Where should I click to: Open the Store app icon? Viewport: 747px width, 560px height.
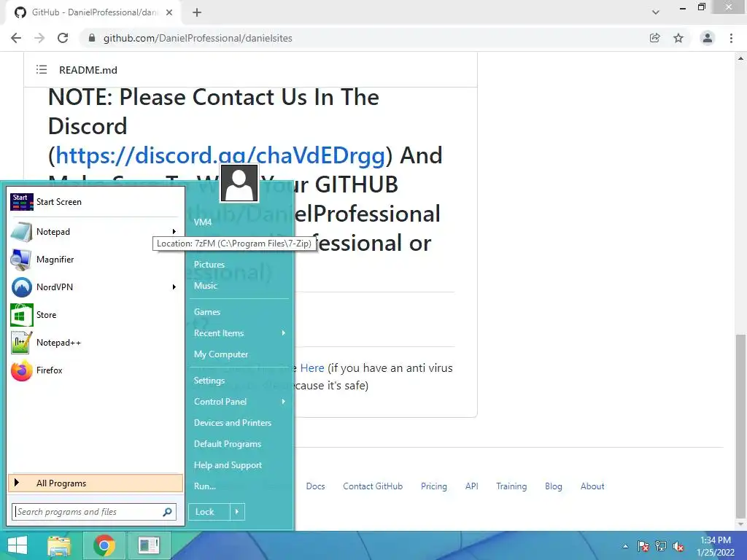click(x=22, y=315)
